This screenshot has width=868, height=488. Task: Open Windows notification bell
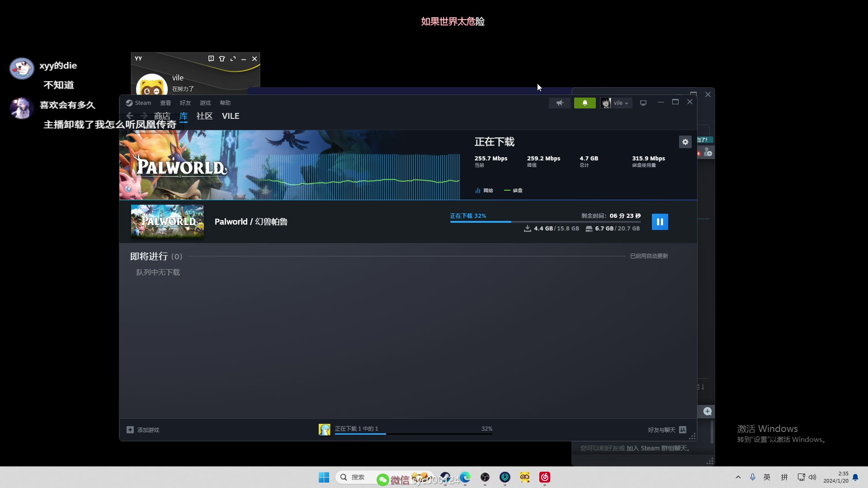point(855,477)
